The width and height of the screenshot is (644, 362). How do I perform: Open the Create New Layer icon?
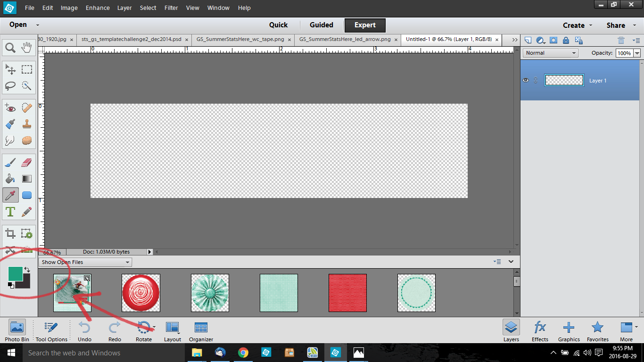528,40
